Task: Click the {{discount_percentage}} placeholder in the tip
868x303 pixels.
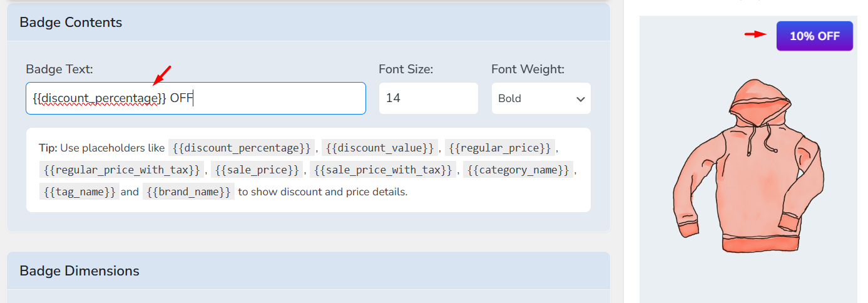Action: click(x=242, y=148)
